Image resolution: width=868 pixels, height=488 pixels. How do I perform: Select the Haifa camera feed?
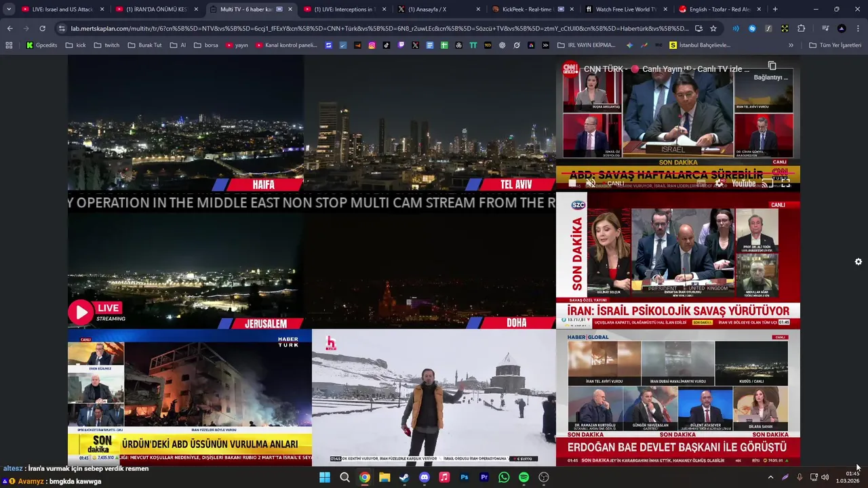[186, 122]
